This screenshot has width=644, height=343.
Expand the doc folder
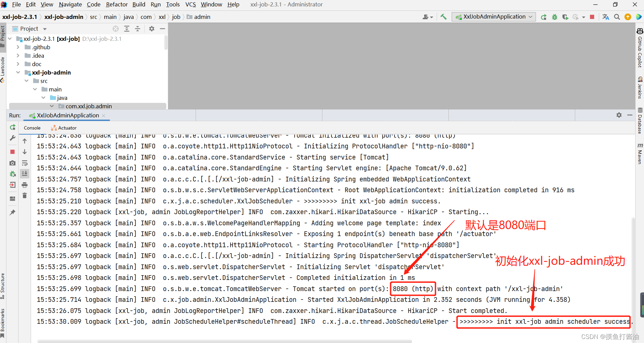pyautogui.click(x=18, y=64)
